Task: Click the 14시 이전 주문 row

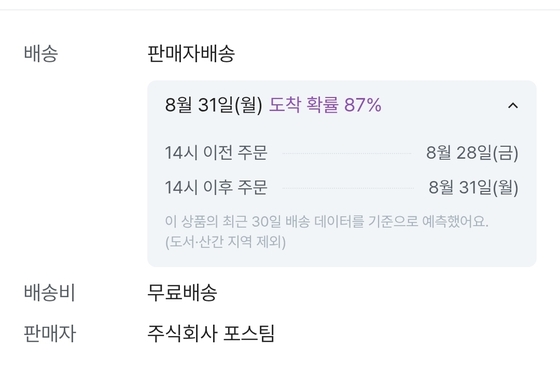Action: [341, 153]
